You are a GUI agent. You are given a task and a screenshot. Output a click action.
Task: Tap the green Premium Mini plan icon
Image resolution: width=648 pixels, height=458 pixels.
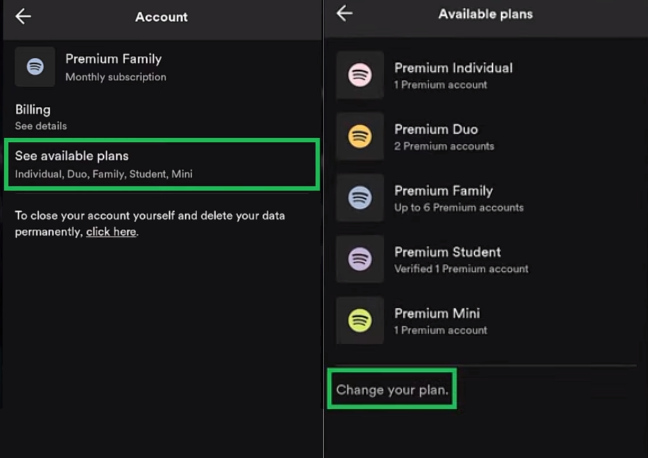coord(360,320)
